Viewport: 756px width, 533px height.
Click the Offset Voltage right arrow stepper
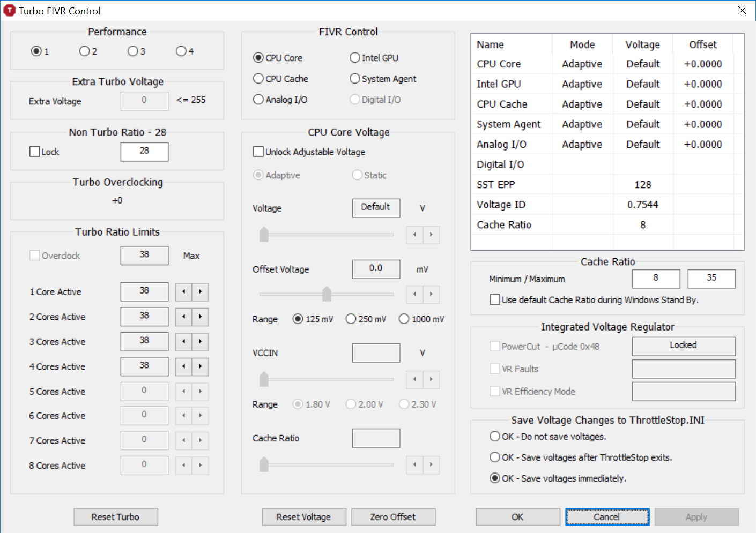[431, 294]
